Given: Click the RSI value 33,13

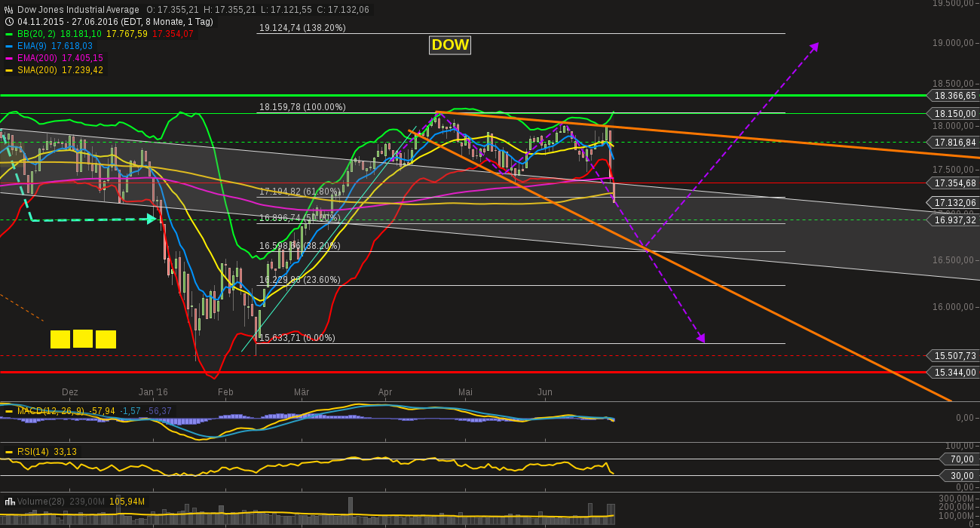Looking at the screenshot, I should click(x=65, y=452).
